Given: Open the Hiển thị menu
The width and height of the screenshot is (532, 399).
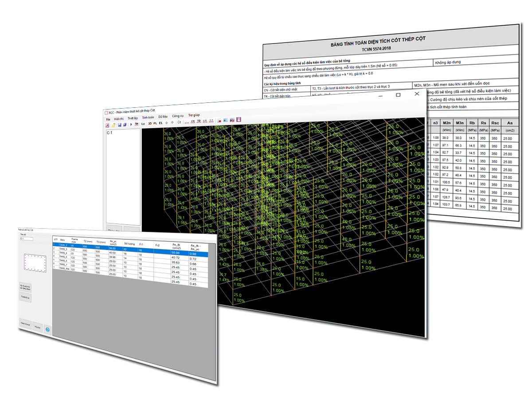Looking at the screenshot, I should coord(119,119).
